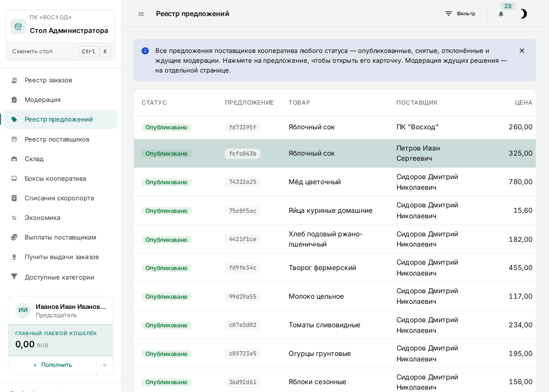This screenshot has width=549, height=392.
Task: Select Реестр предложений menu item
Action: (x=61, y=120)
